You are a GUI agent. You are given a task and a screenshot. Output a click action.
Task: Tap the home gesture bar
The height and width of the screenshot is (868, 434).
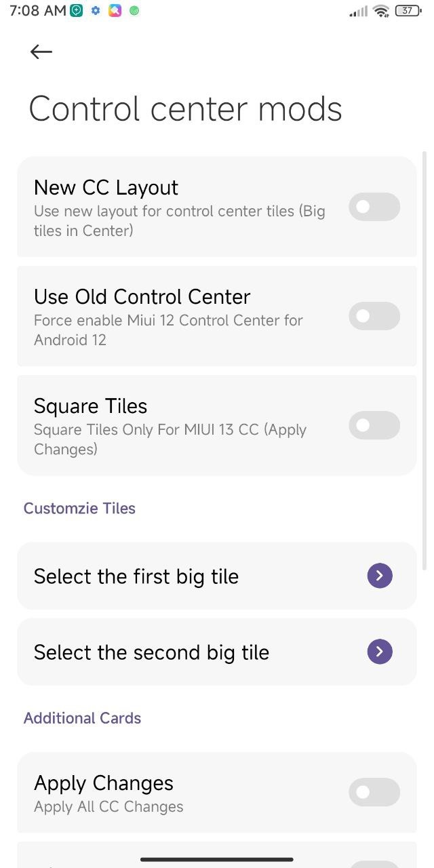(x=217, y=859)
